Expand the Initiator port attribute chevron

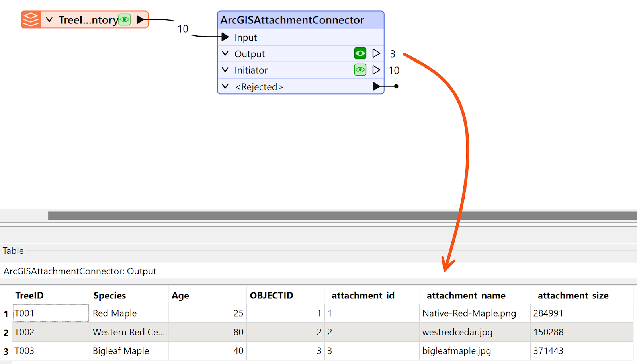click(225, 70)
